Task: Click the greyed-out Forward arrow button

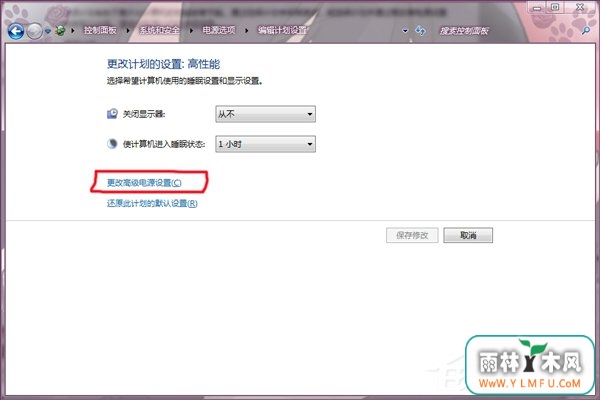Action: coord(35,31)
